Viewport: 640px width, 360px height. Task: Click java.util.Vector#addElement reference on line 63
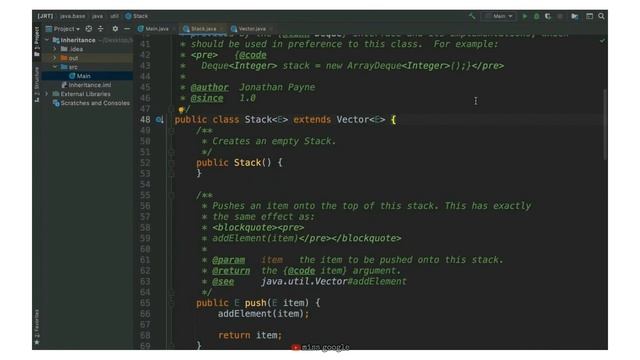coord(333,282)
